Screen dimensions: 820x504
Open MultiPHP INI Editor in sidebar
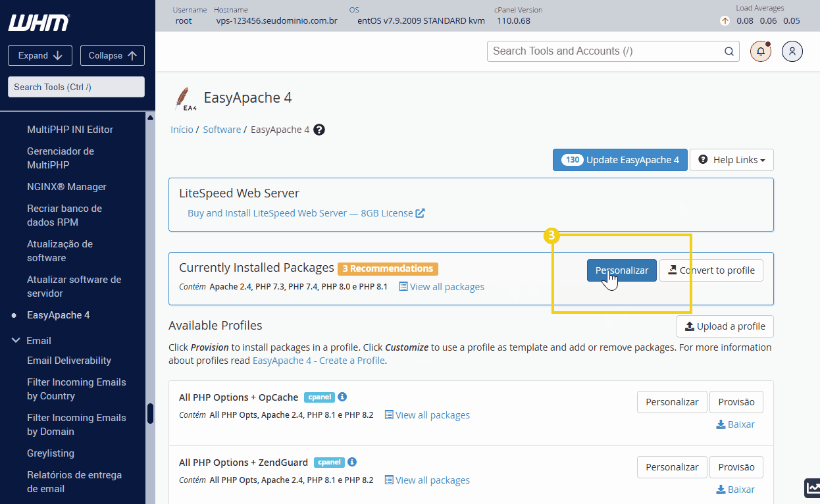[70, 130]
